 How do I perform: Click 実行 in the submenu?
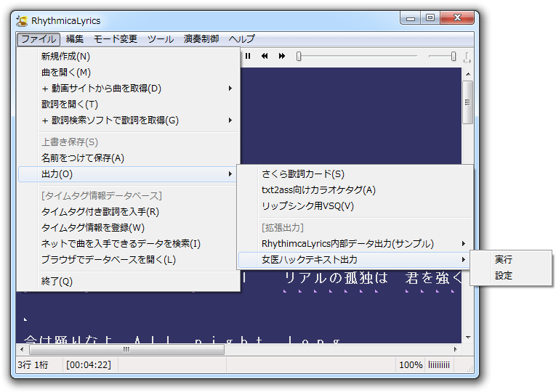511,260
